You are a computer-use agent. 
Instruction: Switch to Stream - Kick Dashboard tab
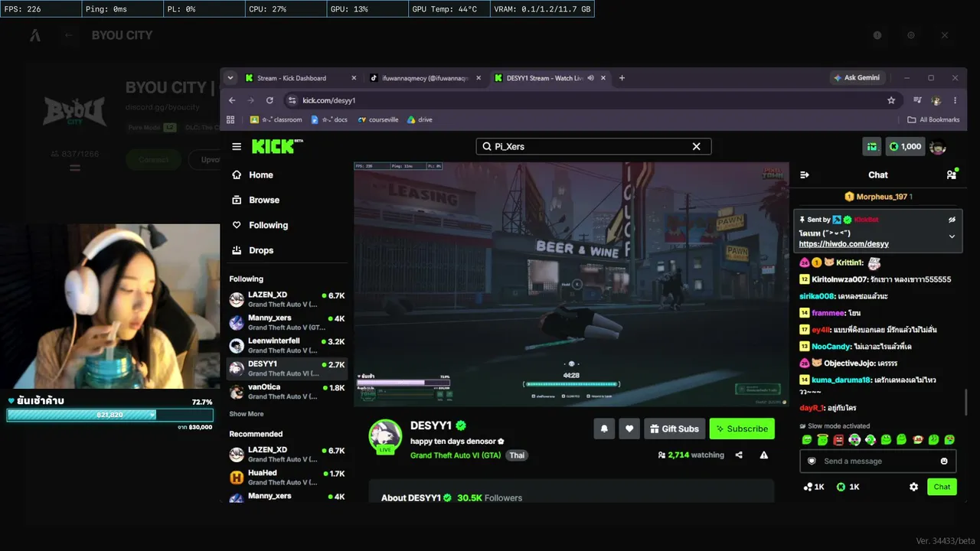(x=299, y=78)
